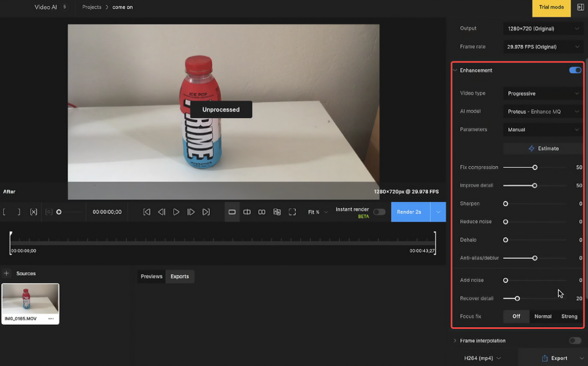Disable the Enhancement toggle

coord(575,70)
